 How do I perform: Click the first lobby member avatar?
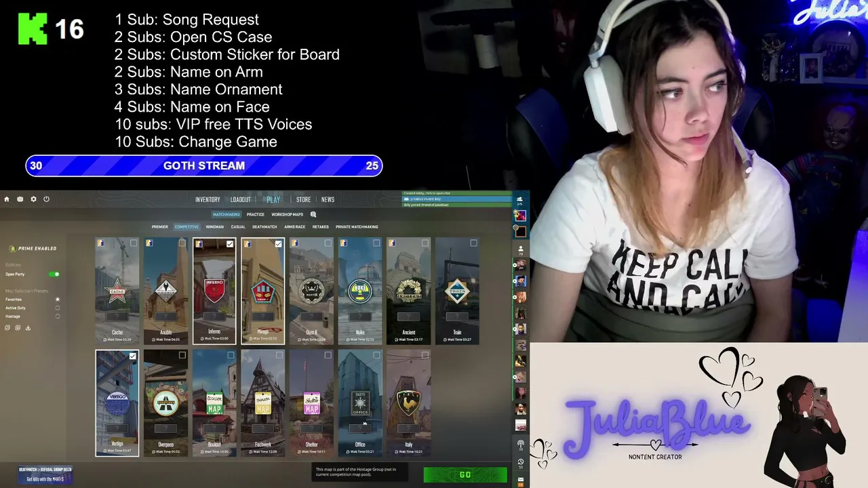520,216
